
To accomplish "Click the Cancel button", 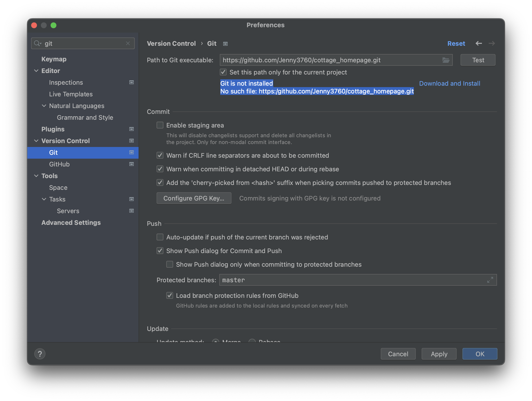I will pos(398,354).
